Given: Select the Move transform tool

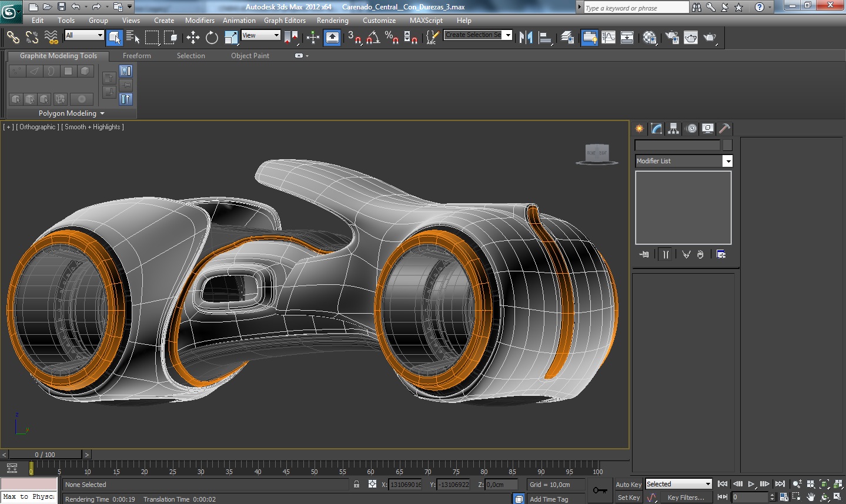Looking at the screenshot, I should 193,38.
